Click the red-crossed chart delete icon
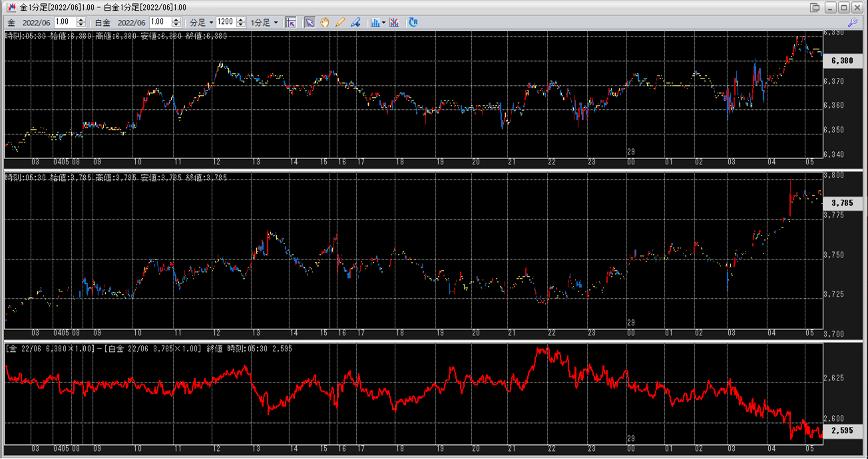The image size is (868, 459). (x=395, y=22)
